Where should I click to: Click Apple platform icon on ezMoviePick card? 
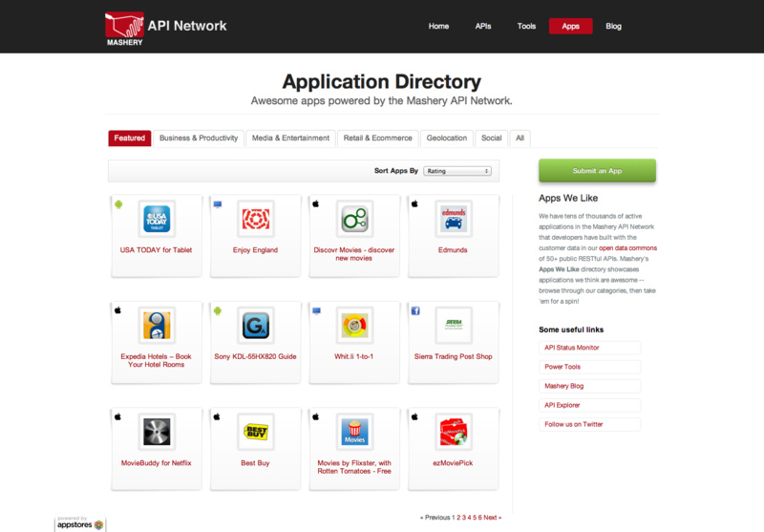tap(414, 416)
